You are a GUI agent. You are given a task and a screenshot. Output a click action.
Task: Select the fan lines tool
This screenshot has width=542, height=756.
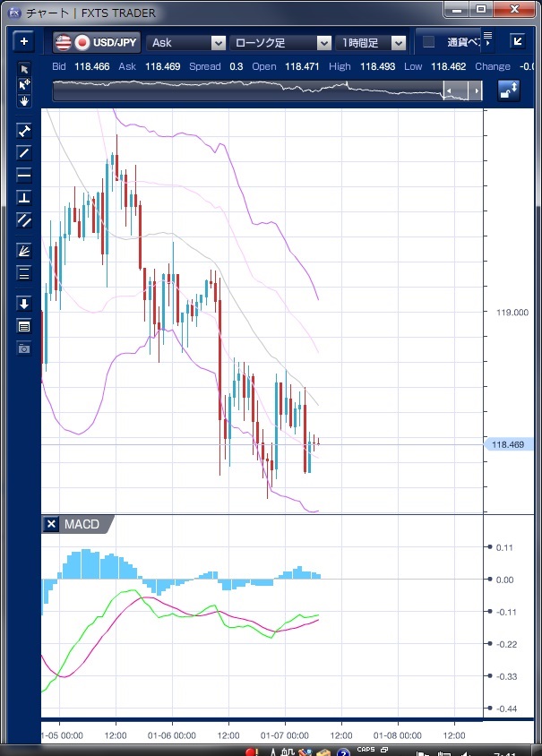(x=24, y=251)
